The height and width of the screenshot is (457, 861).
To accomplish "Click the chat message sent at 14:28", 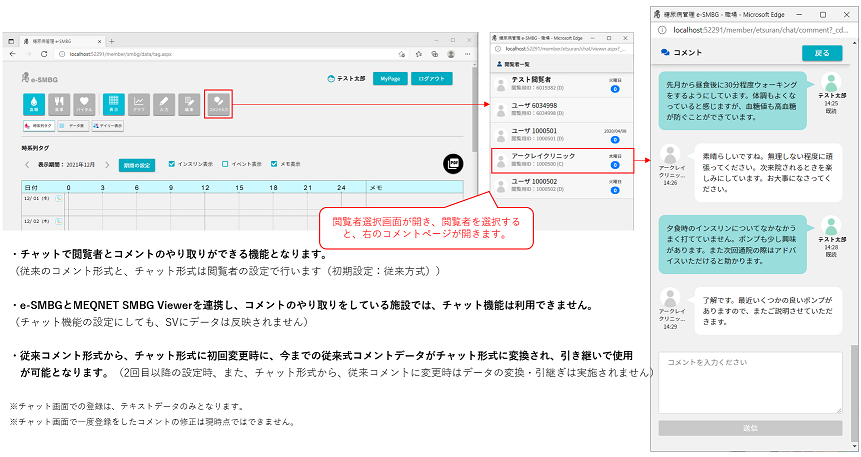I will click(732, 244).
